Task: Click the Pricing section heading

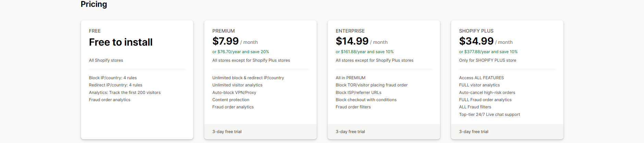Action: point(94,4)
